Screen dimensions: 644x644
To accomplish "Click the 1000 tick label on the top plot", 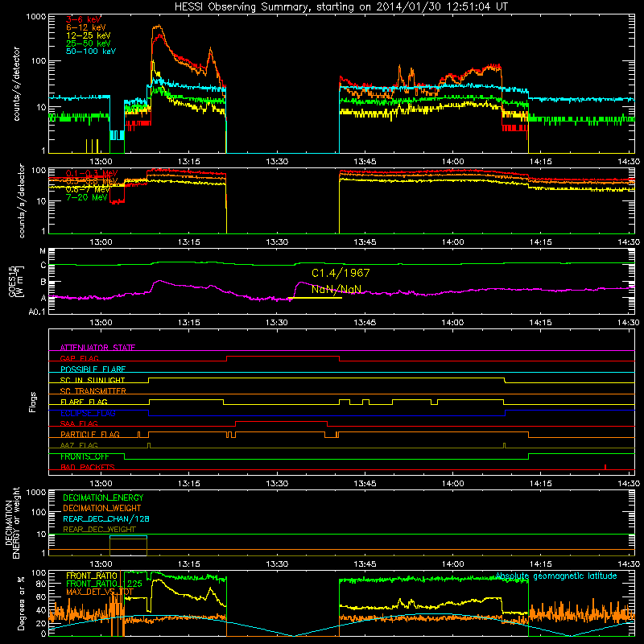I will click(x=35, y=17).
